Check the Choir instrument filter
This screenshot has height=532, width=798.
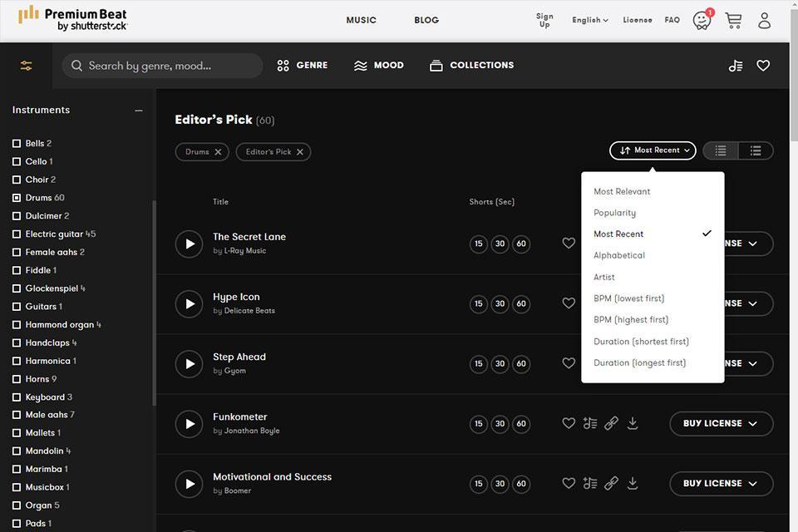click(17, 180)
